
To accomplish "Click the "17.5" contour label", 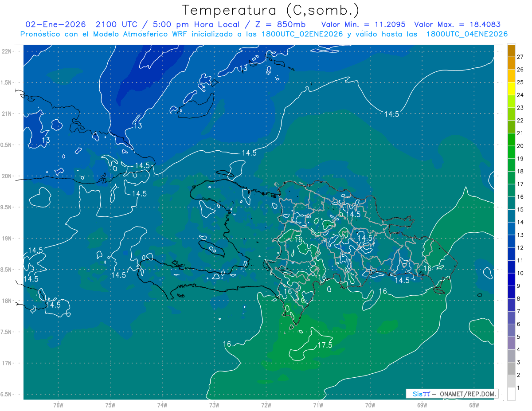I will pos(325,345).
